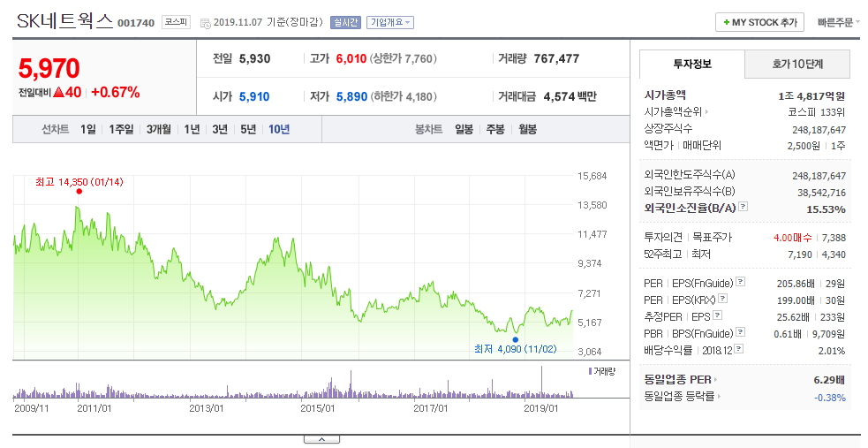Viewport: 868px width, 448px height.
Task: Click the blue 최저 marker dot on chart
Action: [x=516, y=340]
